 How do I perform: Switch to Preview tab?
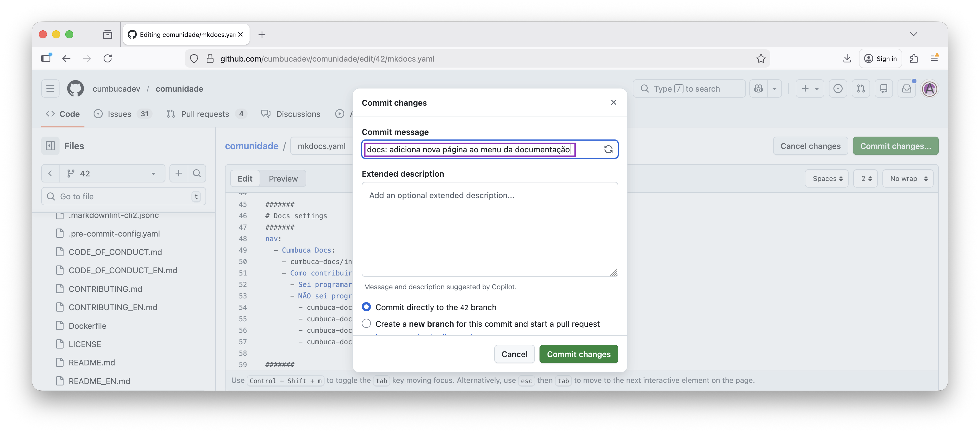click(x=283, y=178)
